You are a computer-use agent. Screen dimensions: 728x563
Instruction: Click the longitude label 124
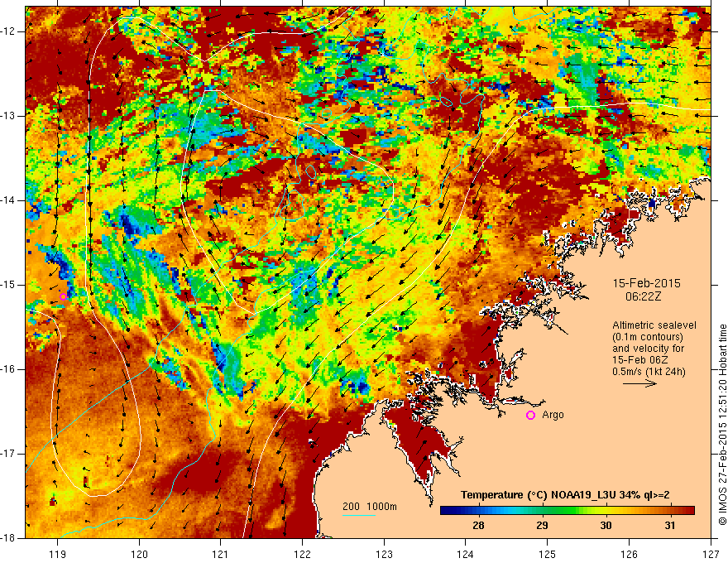coord(466,554)
